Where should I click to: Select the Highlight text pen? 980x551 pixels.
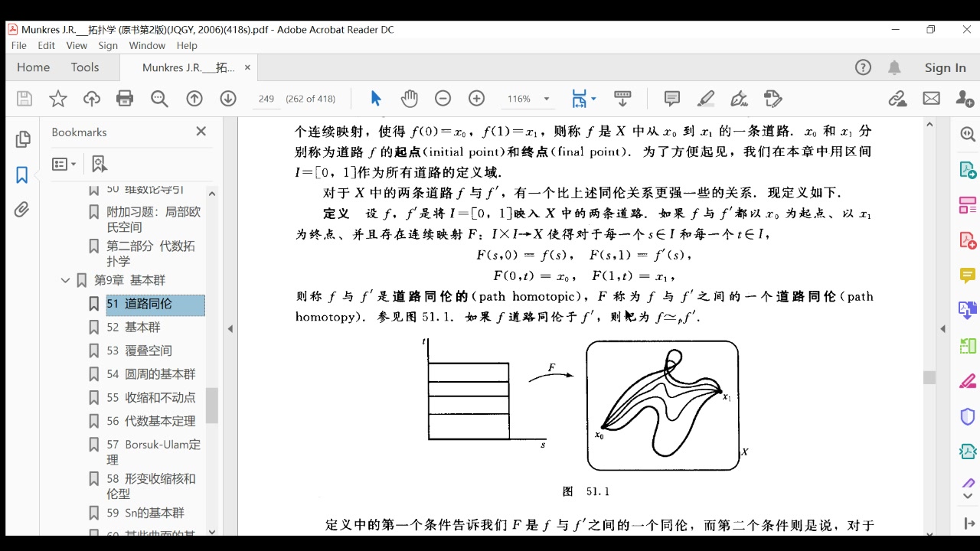tap(706, 99)
